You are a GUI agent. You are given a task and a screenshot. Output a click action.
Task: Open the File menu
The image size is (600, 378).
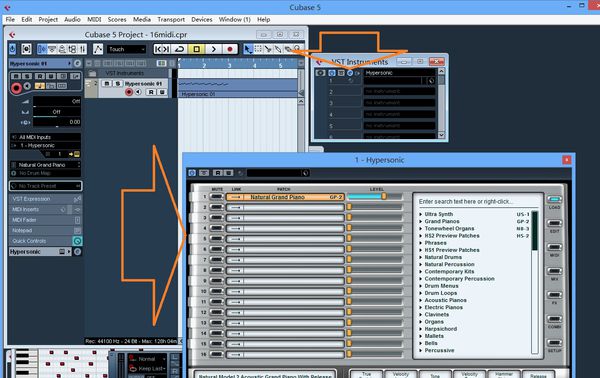pos(10,20)
